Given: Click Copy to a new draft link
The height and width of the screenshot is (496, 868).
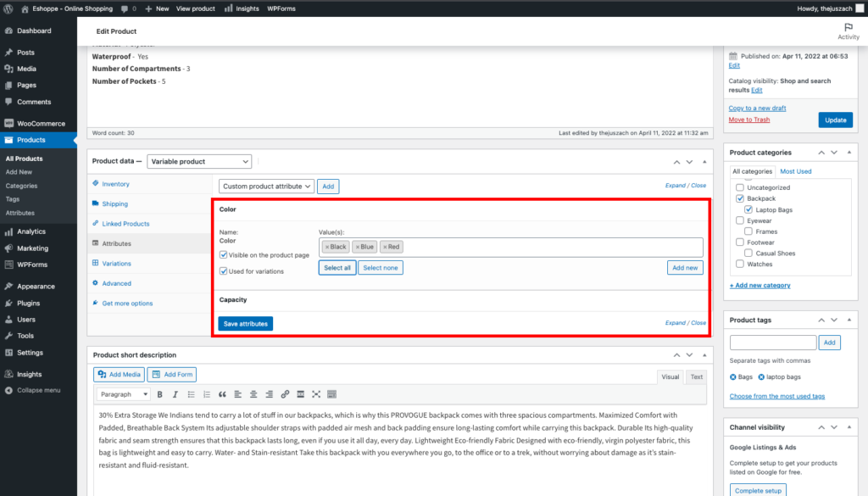Looking at the screenshot, I should pos(757,109).
